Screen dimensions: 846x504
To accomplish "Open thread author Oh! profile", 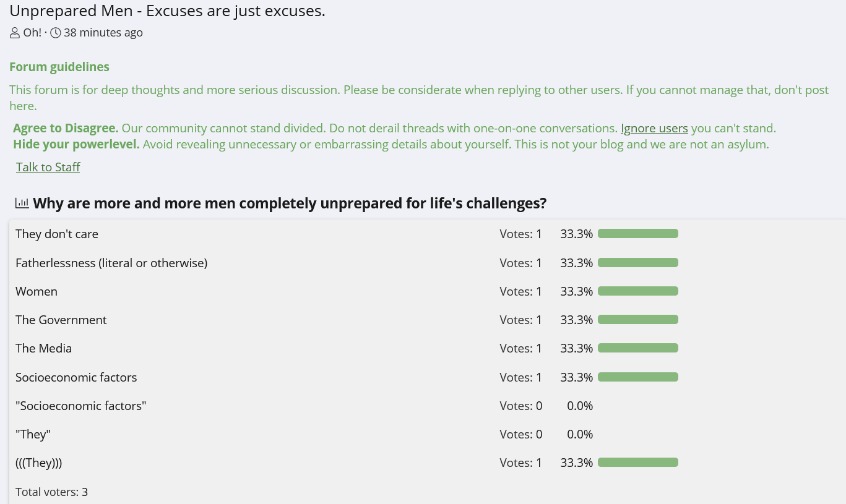I will tap(32, 33).
